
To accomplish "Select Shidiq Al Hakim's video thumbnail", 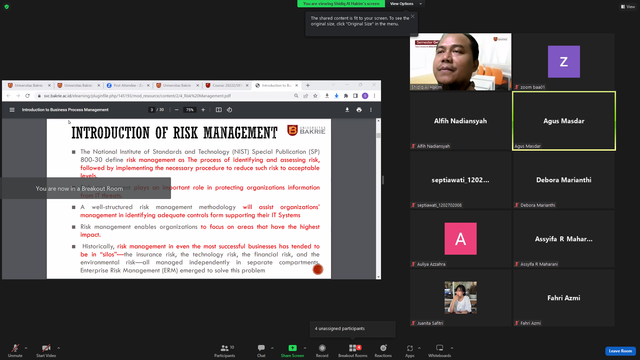I will (460, 62).
